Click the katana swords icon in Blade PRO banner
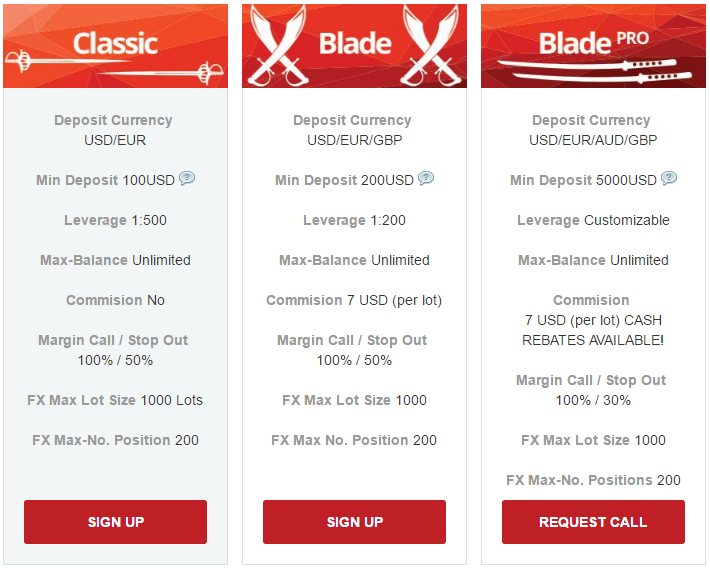 coord(595,71)
